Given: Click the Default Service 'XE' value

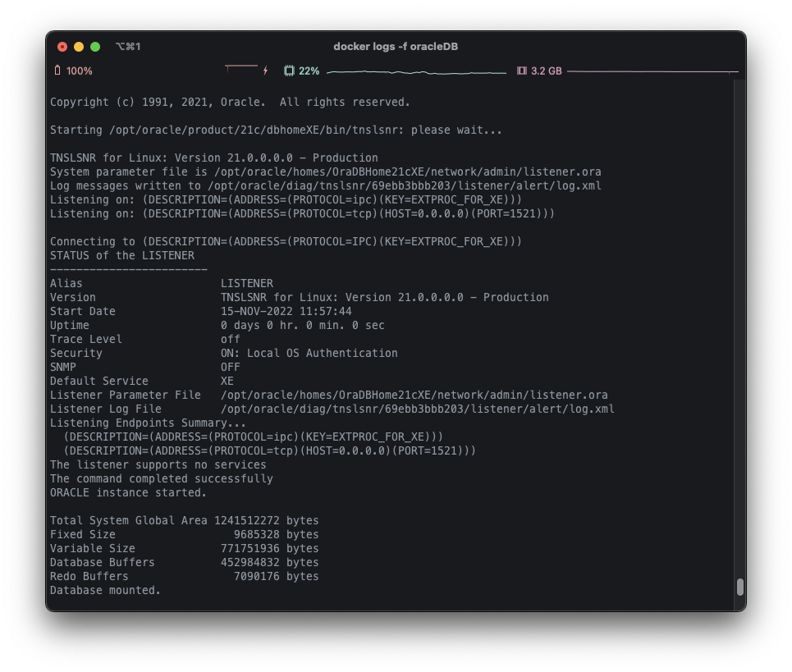Looking at the screenshot, I should tap(227, 381).
